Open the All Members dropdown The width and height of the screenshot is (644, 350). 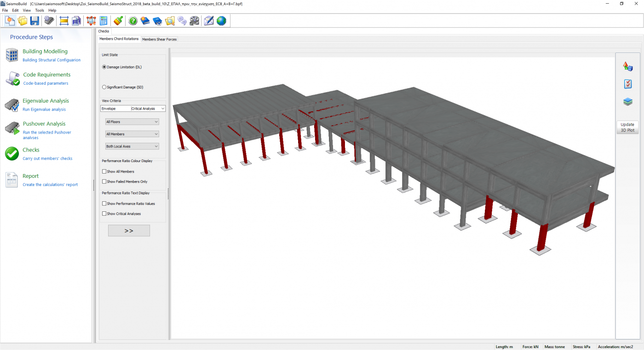(x=132, y=134)
